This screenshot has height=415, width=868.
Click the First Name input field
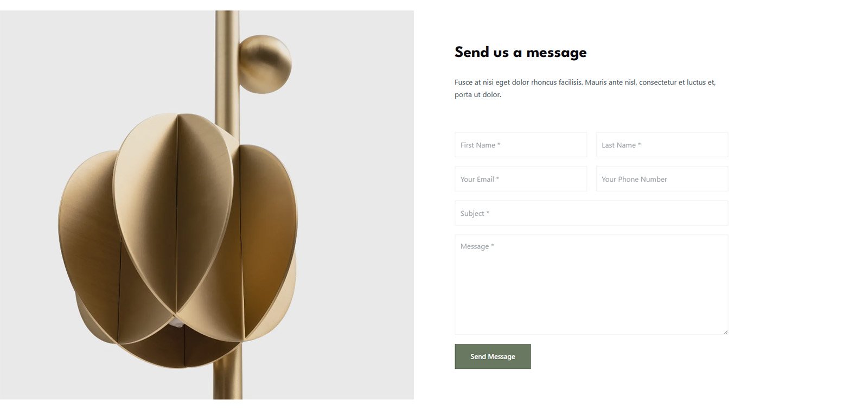[x=520, y=145]
